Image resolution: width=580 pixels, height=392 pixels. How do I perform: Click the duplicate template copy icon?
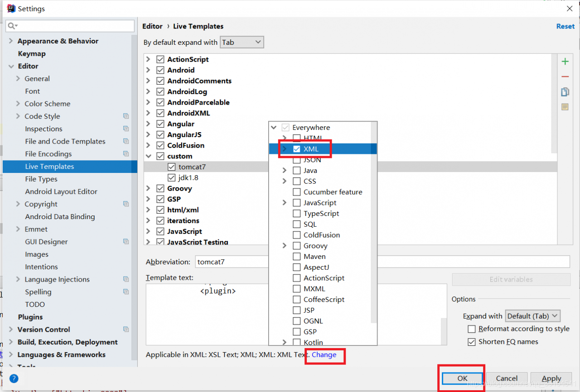coord(565,92)
